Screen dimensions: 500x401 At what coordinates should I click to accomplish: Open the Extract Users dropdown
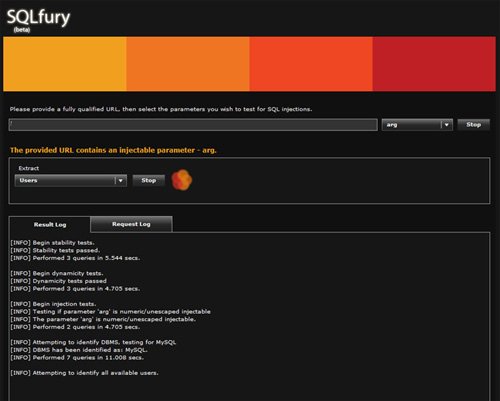(71, 180)
